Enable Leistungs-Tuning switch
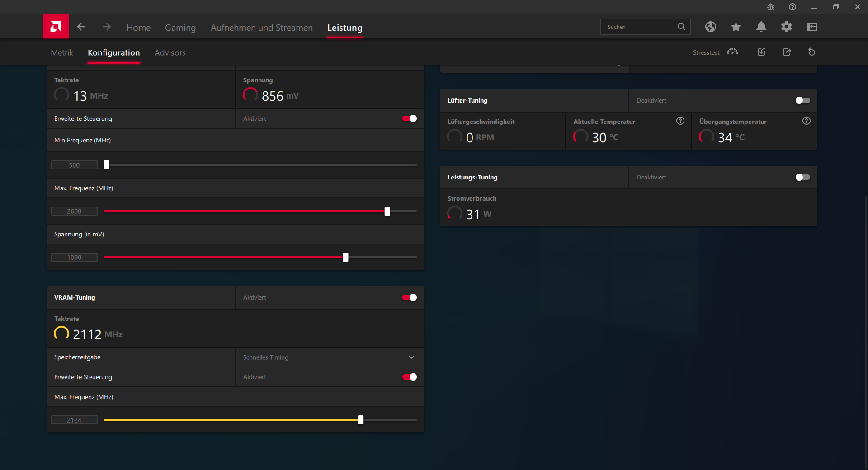Viewport: 868px width, 470px height. tap(803, 177)
